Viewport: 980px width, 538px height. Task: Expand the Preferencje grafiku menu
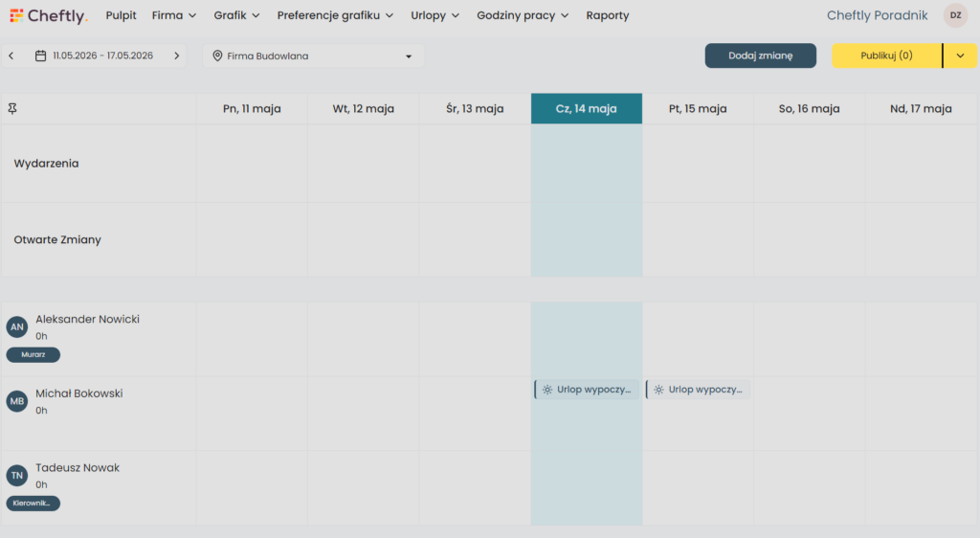335,15
